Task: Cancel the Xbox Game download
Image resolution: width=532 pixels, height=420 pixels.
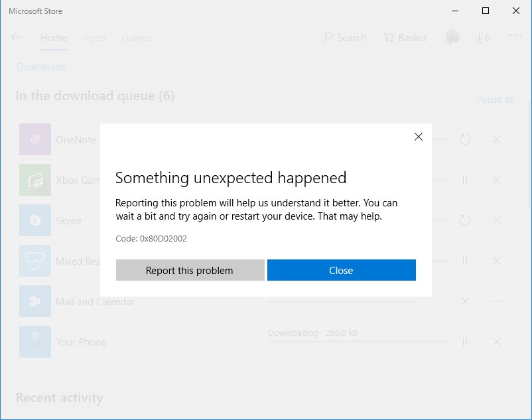Action: click(x=497, y=180)
